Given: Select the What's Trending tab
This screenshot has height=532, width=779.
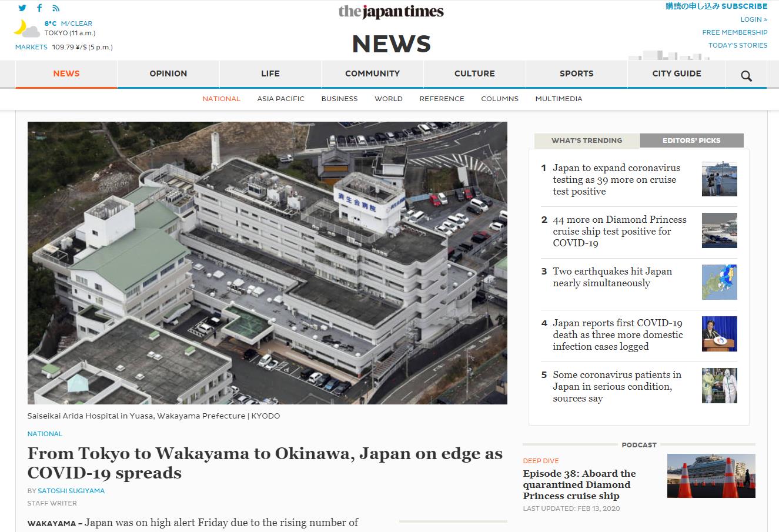Looking at the screenshot, I should coord(586,140).
